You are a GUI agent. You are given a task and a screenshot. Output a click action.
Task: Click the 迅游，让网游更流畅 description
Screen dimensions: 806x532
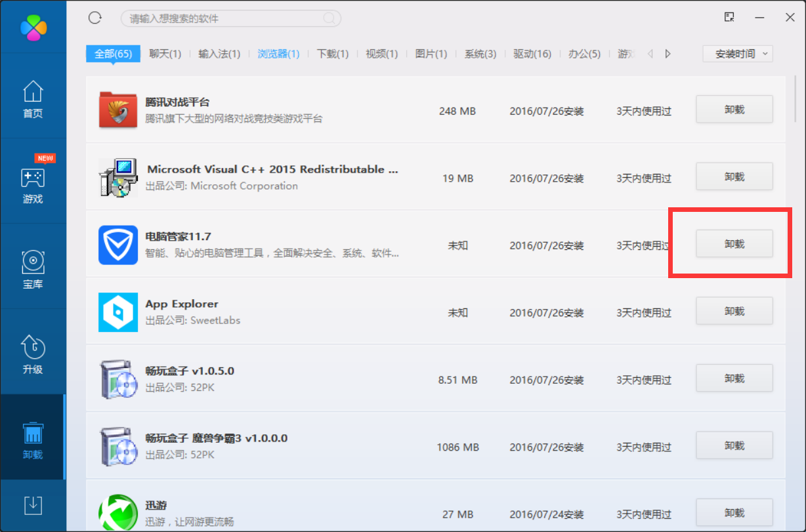189,522
